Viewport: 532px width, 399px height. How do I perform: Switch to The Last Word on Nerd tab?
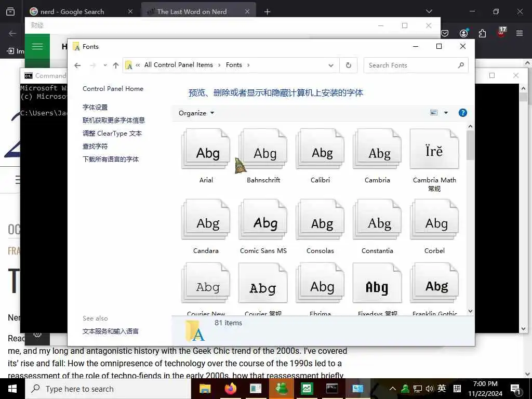(198, 11)
